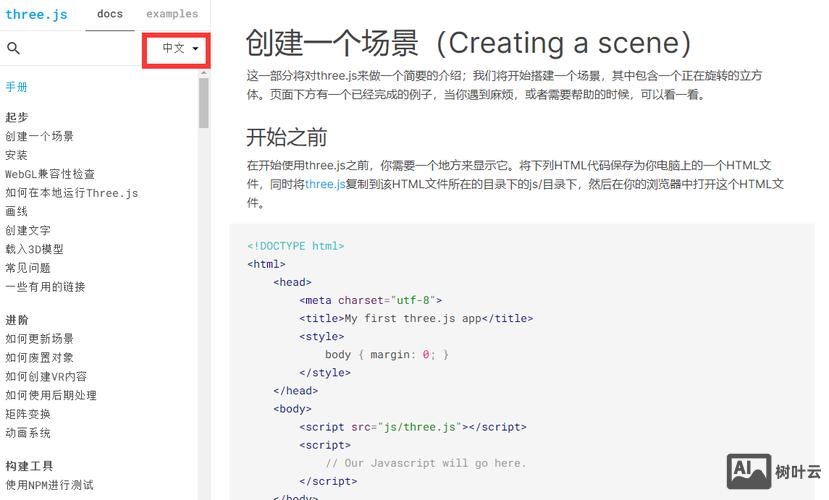The image size is (829, 500).
Task: Open 使用NPM进行测试 page
Action: click(x=49, y=485)
